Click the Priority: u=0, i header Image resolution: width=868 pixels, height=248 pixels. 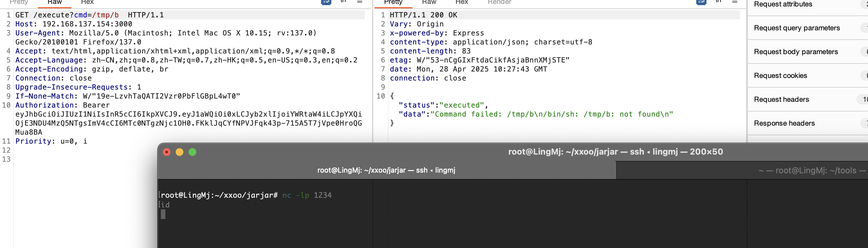click(x=51, y=141)
